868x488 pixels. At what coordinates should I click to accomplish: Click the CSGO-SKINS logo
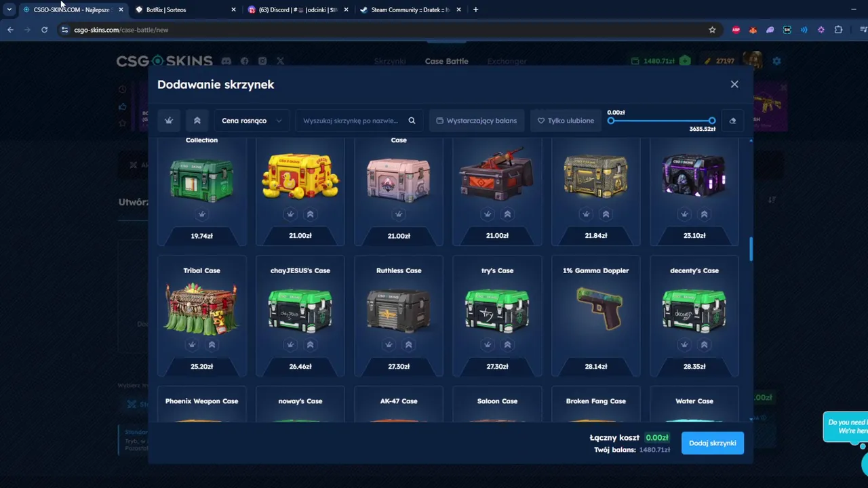164,61
